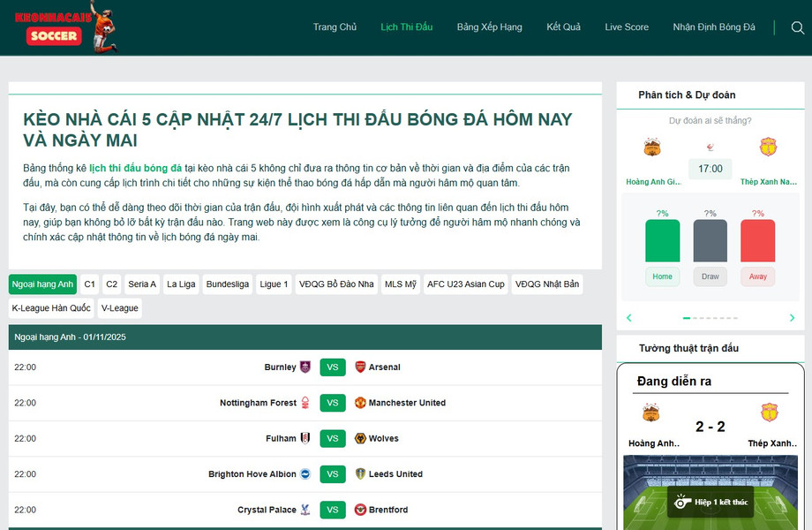
Task: Select the Home prediction option
Action: click(x=662, y=276)
